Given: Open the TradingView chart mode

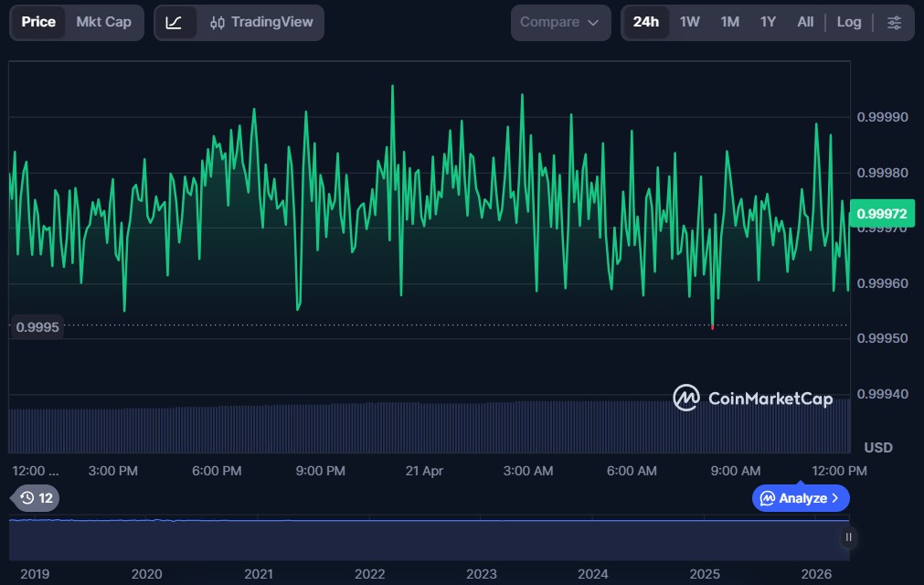Looking at the screenshot, I should pos(260,23).
